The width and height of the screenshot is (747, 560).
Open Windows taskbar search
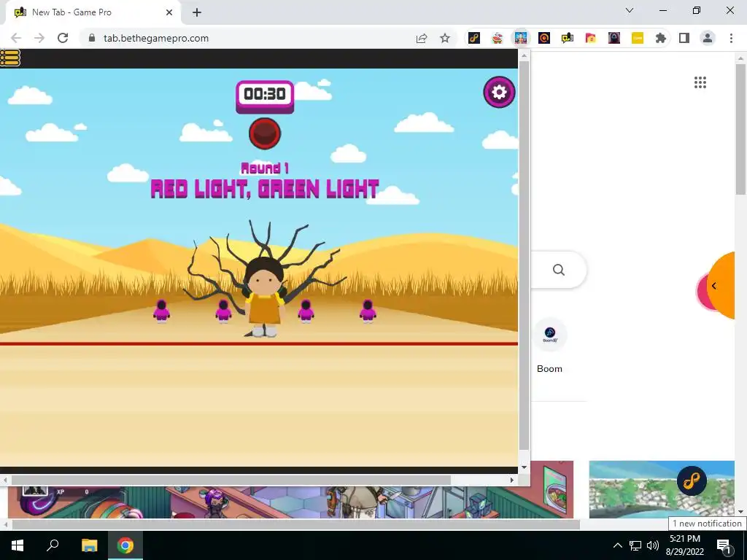[53, 545]
